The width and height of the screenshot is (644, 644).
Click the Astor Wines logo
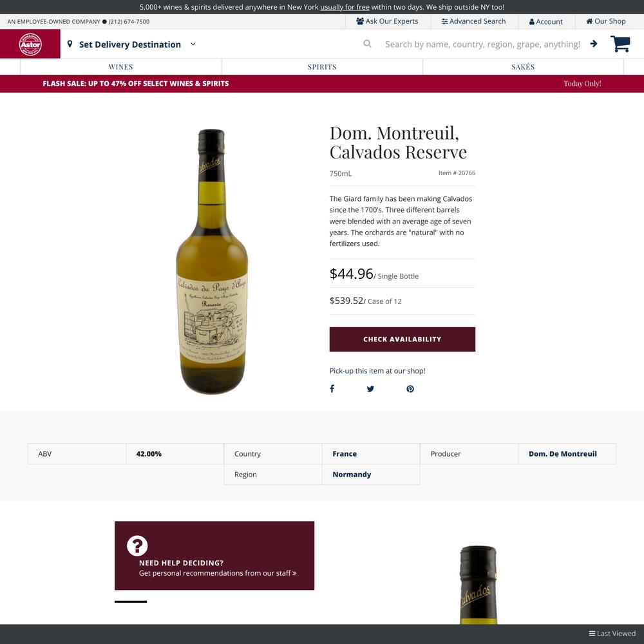pos(30,44)
